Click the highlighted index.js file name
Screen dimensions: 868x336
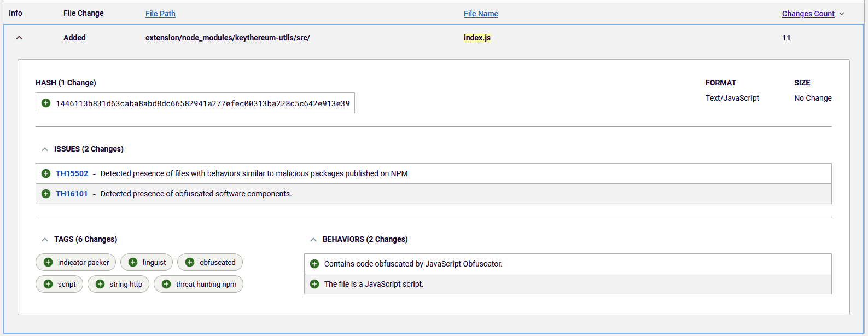pyautogui.click(x=477, y=38)
